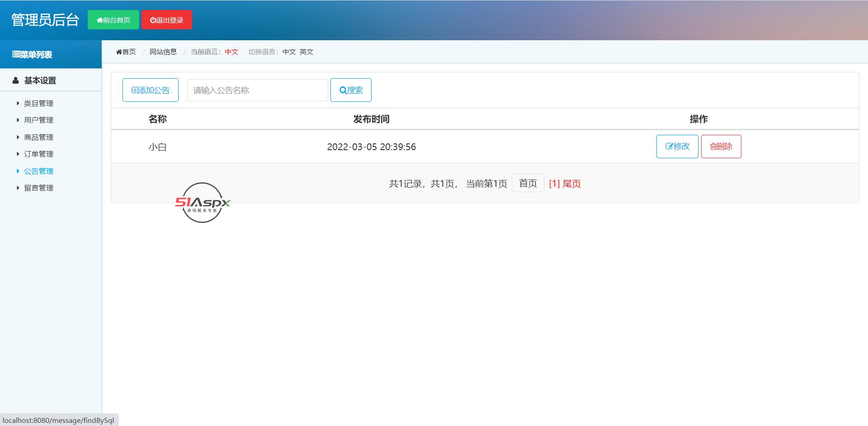Screen dimensions: 868x426
Task: Open 首页 breadcrumb link
Action: 126,52
